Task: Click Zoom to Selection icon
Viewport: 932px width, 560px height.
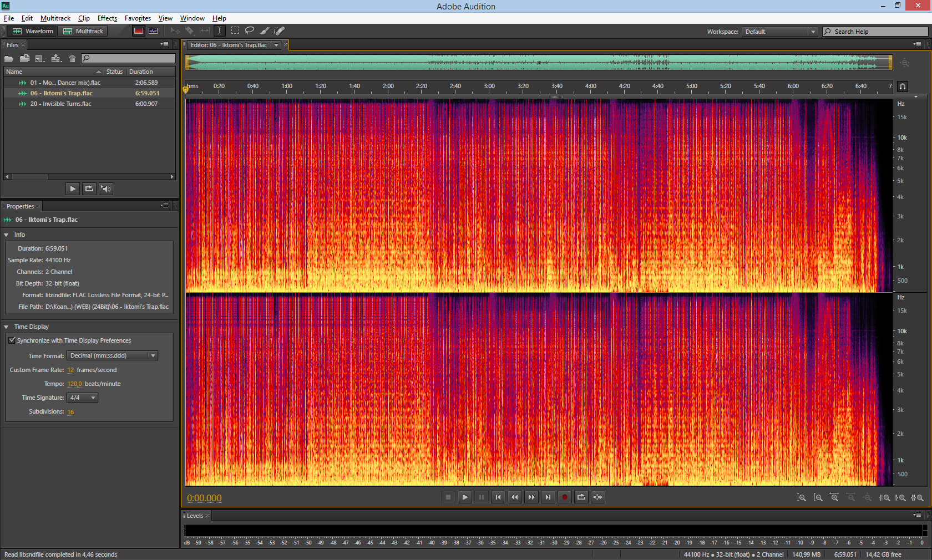Action: click(917, 498)
